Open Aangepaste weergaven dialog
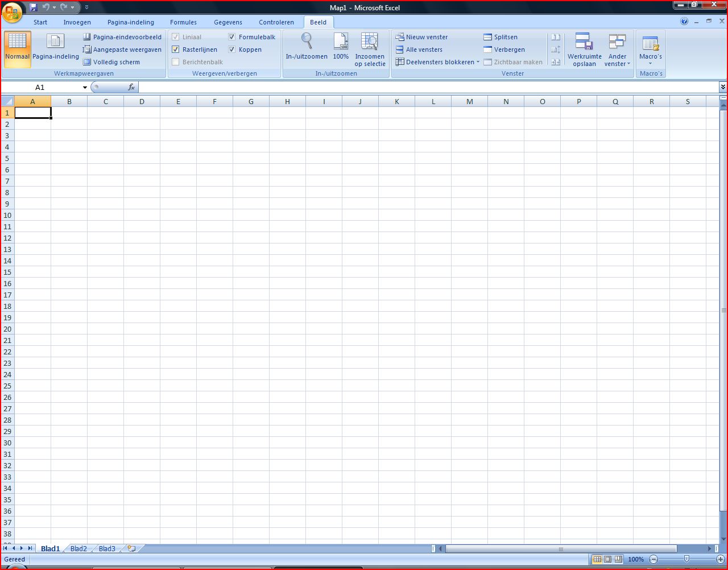 click(122, 49)
